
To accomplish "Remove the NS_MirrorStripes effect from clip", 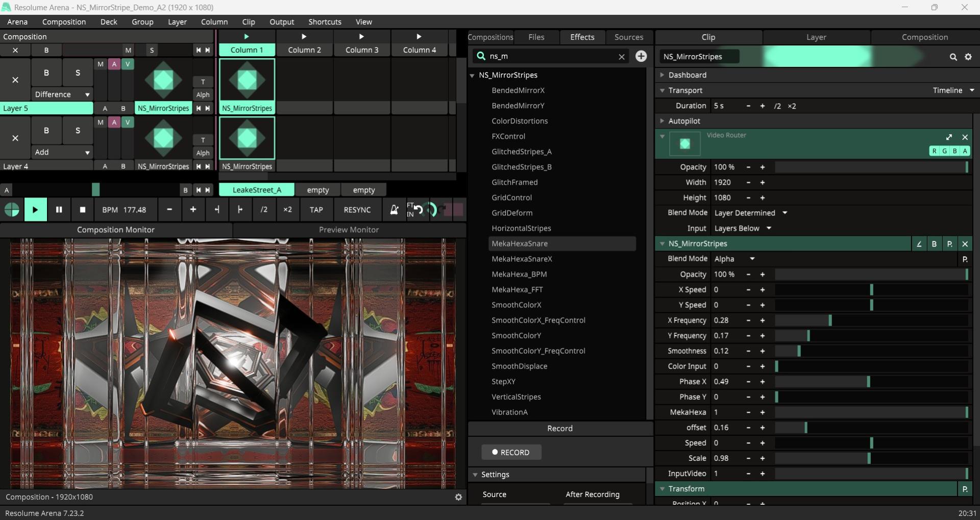I will pos(965,244).
